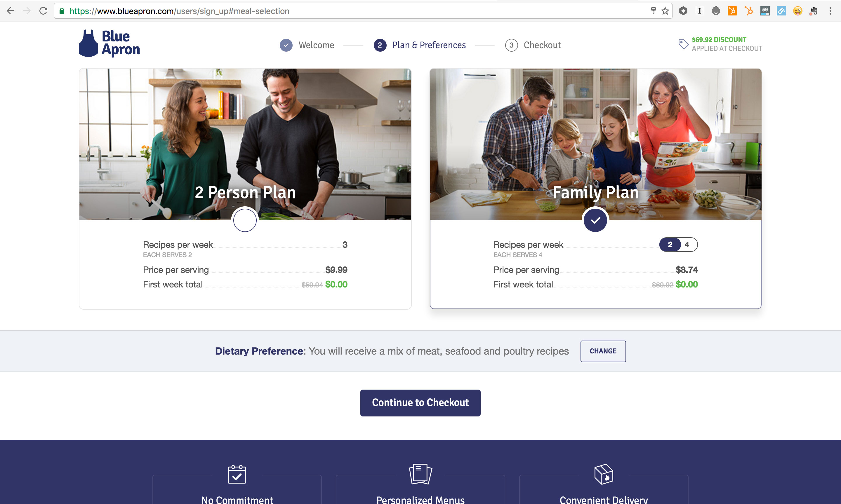Image resolution: width=841 pixels, height=504 pixels.
Task: Select the Plan & Preferences step
Action: 420,45
